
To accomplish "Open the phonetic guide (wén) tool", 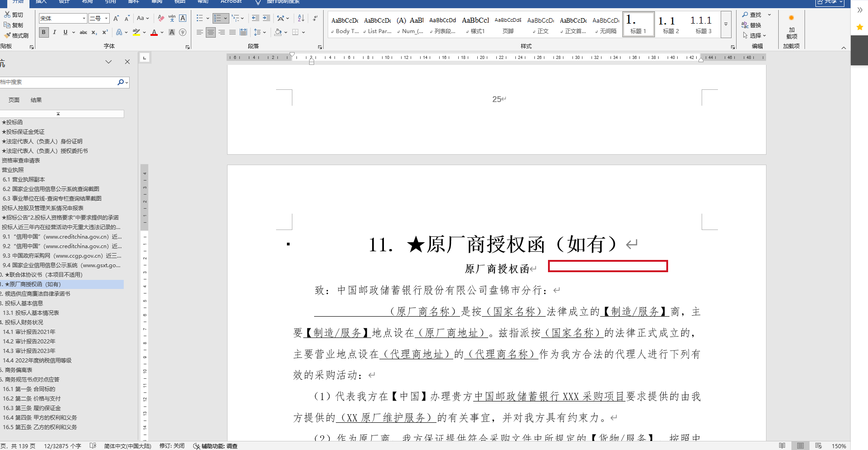I will tap(172, 18).
